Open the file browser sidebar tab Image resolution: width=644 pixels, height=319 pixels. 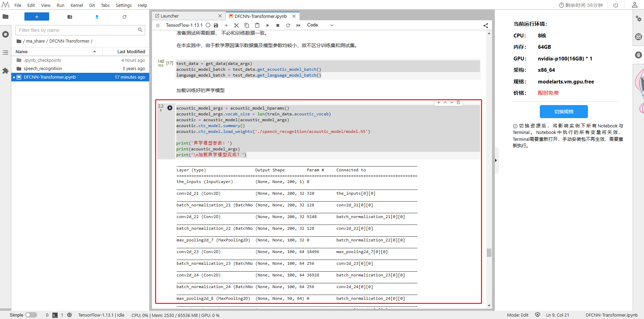pyautogui.click(x=6, y=16)
